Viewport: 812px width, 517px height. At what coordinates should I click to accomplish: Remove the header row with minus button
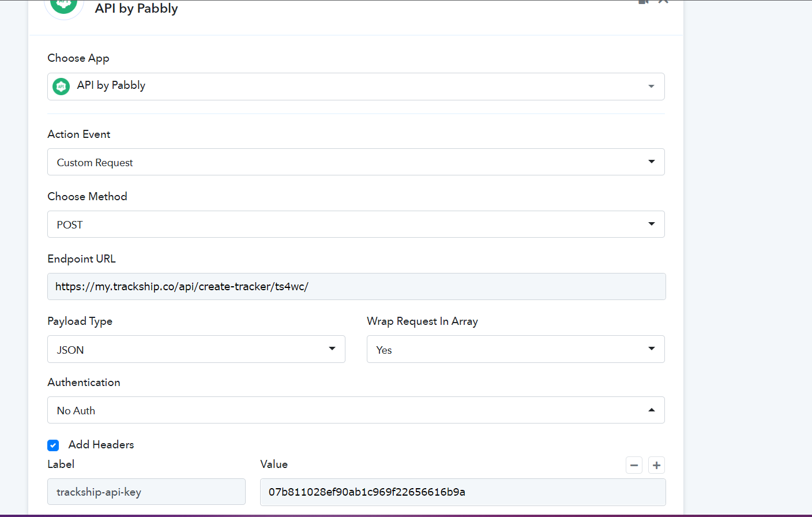(634, 465)
